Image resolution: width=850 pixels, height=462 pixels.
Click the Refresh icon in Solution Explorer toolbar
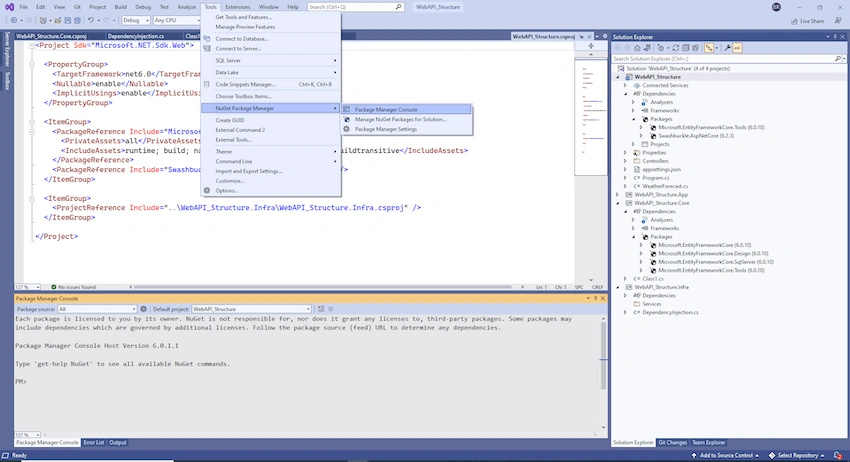point(675,48)
